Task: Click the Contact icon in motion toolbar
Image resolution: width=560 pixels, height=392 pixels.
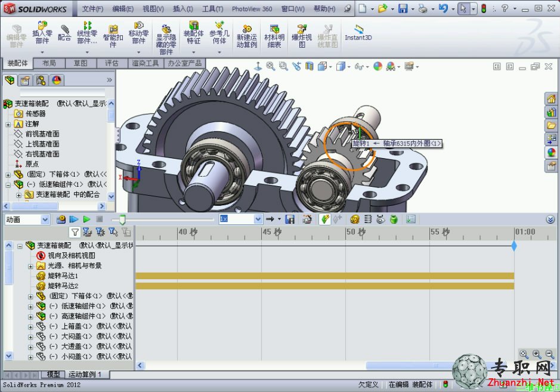Action: click(x=380, y=219)
